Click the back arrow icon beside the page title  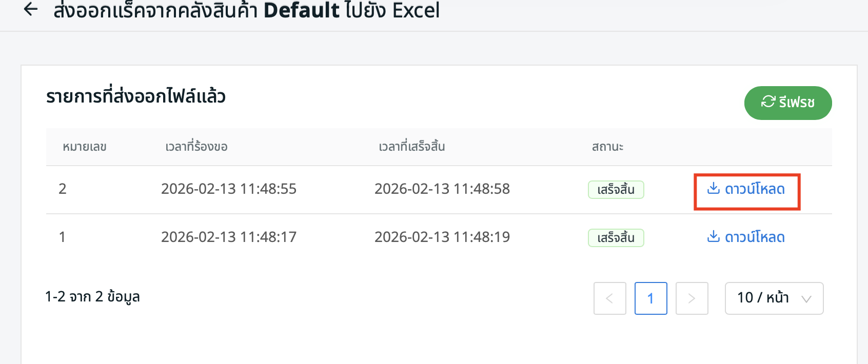point(31,9)
